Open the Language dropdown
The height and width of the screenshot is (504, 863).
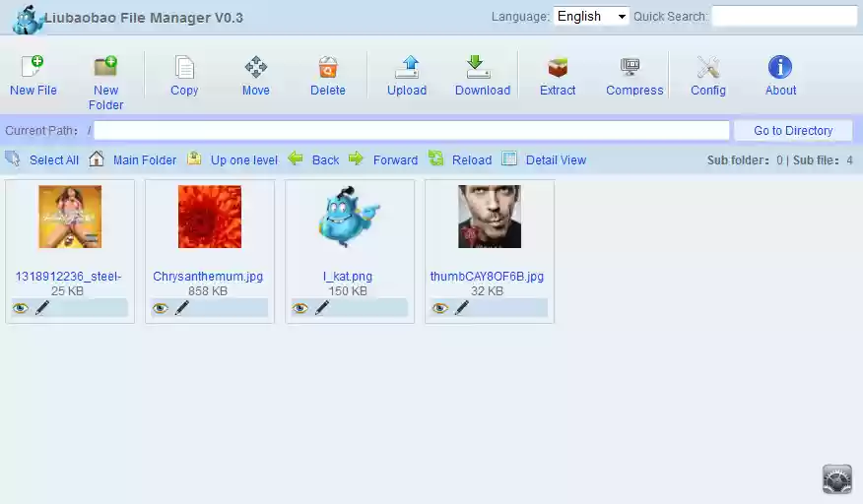[591, 17]
